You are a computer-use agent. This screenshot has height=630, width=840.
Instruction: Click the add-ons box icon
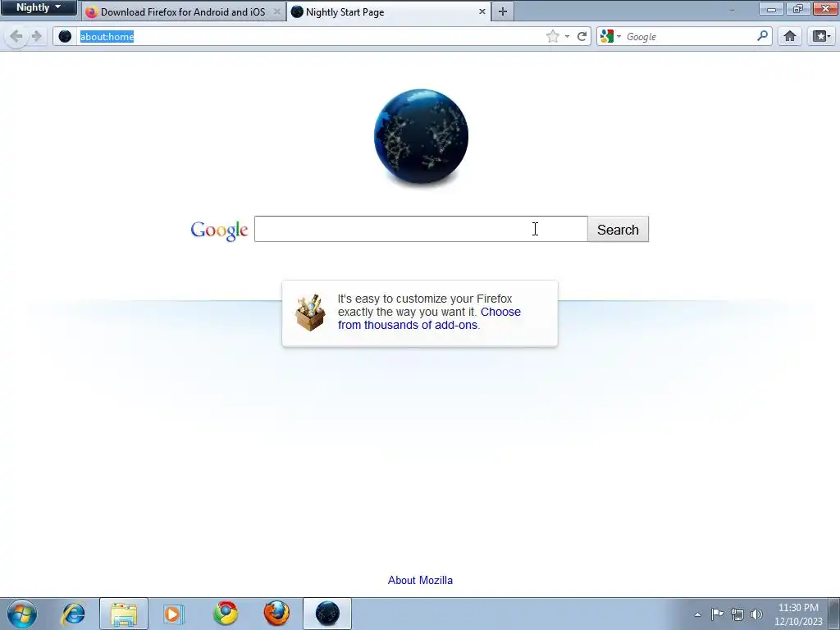[x=310, y=313]
